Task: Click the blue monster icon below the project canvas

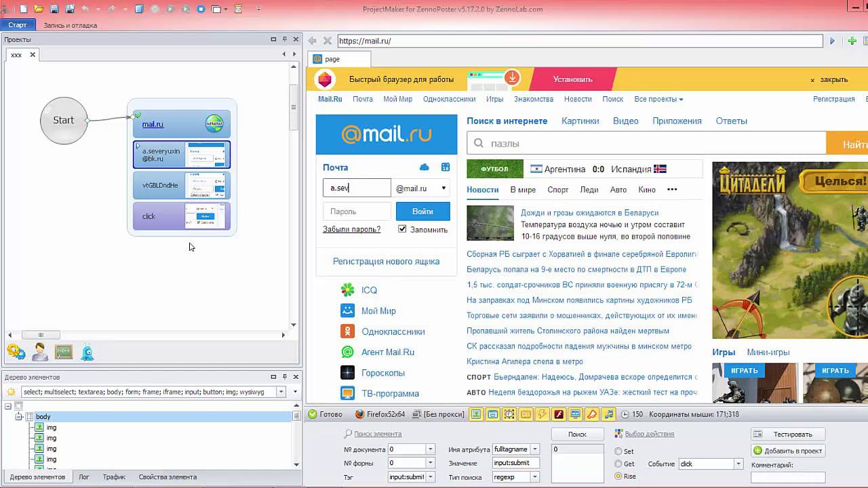Action: 87,352
